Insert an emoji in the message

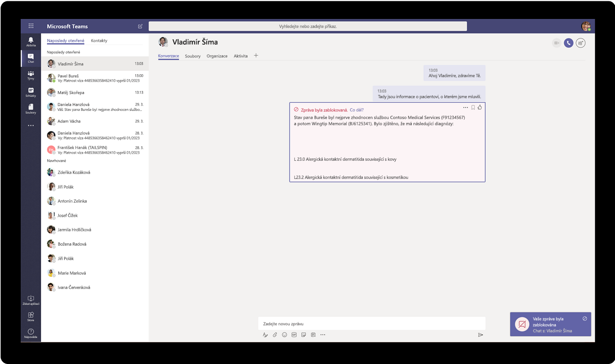285,335
